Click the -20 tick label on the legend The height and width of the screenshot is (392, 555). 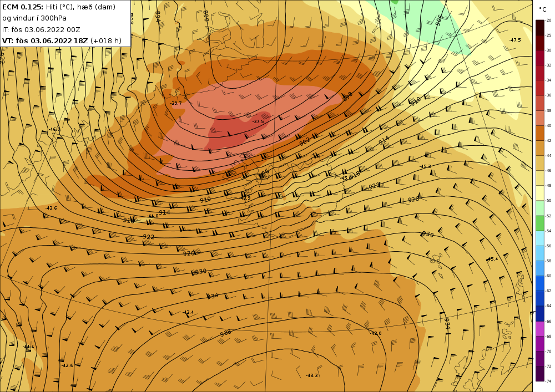[548, 21]
